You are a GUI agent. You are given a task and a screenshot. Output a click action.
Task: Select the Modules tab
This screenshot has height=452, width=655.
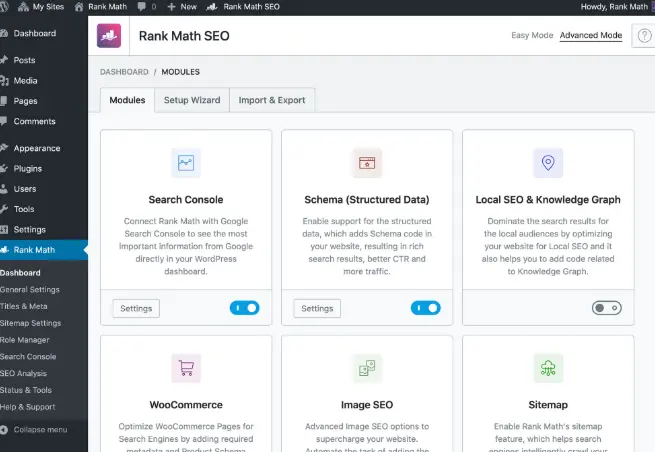click(x=127, y=100)
